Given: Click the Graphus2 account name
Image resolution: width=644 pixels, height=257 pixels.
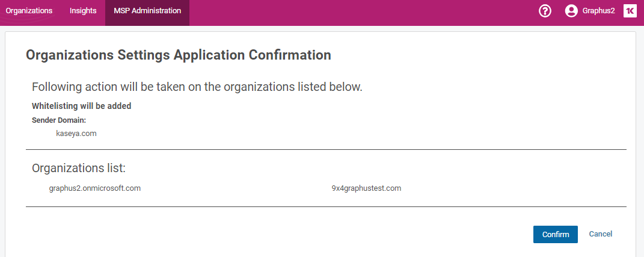Looking at the screenshot, I should coord(598,11).
